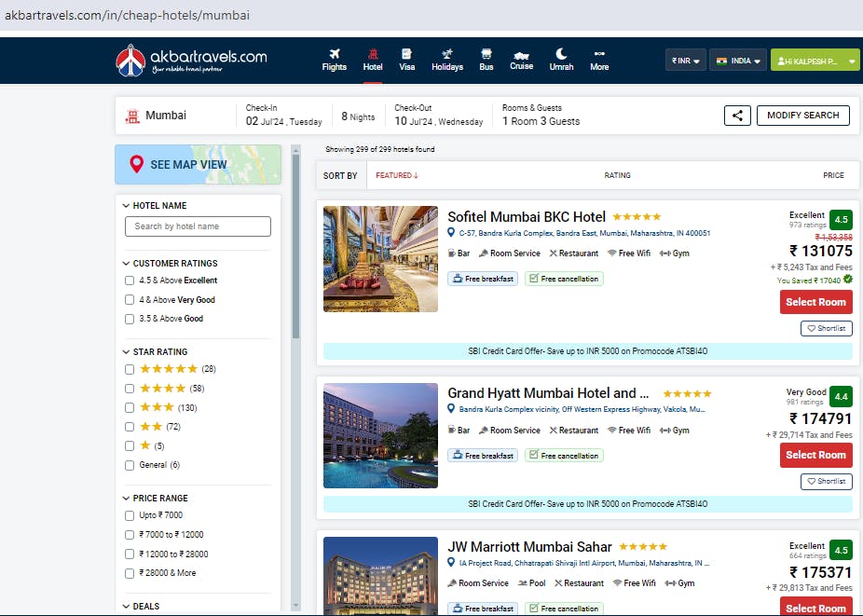
Task: Sort hotels by Rating
Action: pos(618,175)
